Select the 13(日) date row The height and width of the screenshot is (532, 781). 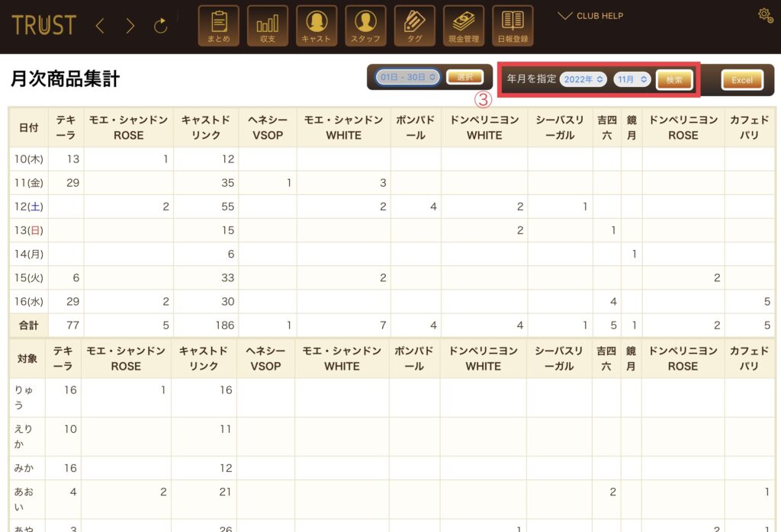click(x=391, y=230)
